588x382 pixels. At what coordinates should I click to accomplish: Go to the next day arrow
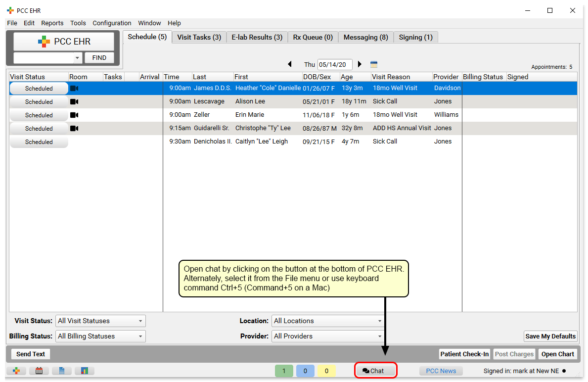(360, 64)
